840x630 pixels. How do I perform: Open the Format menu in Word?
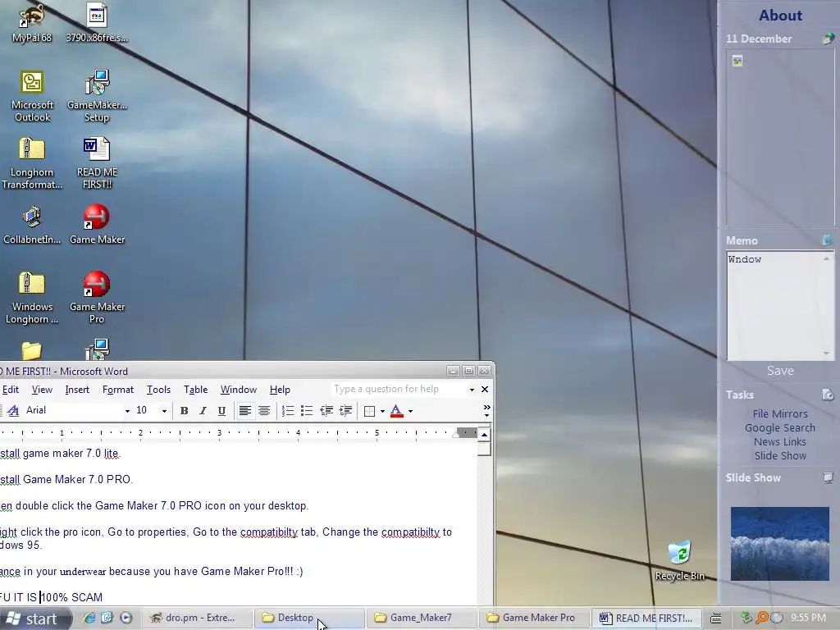point(118,390)
